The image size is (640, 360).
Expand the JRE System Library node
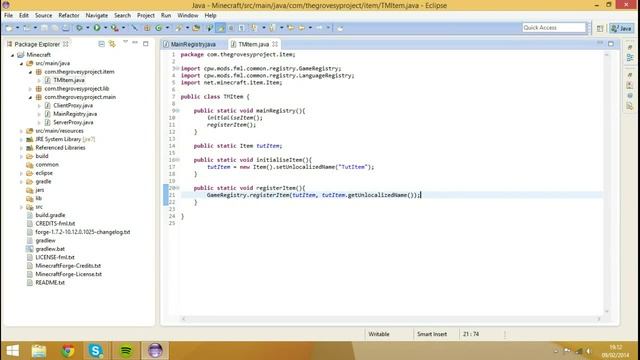(22, 139)
